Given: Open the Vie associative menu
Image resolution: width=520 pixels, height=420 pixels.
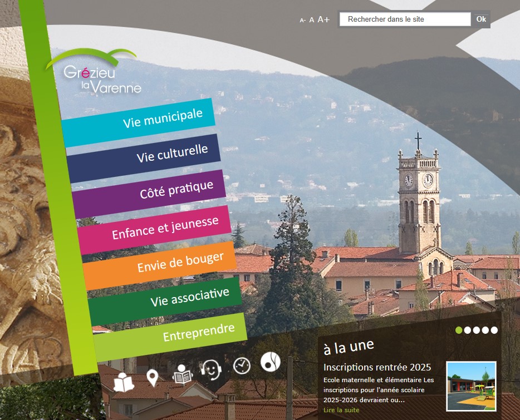Looking at the screenshot, I should click(165, 302).
